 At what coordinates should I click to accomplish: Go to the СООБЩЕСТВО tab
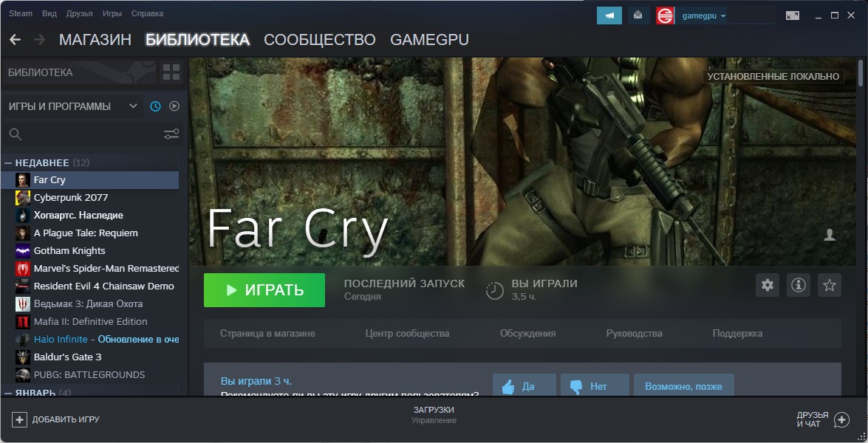(x=320, y=40)
